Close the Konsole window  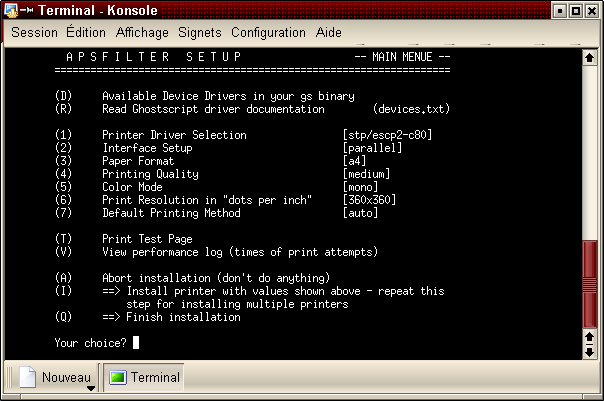click(593, 10)
